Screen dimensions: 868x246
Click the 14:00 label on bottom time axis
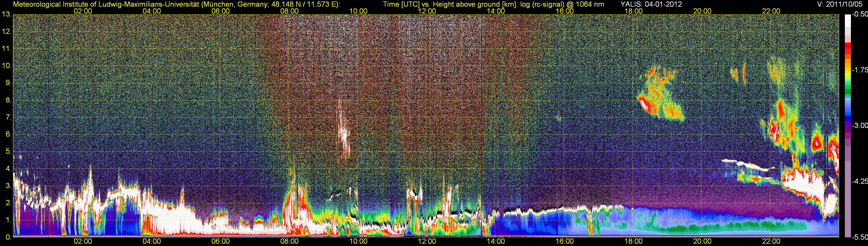(496, 241)
